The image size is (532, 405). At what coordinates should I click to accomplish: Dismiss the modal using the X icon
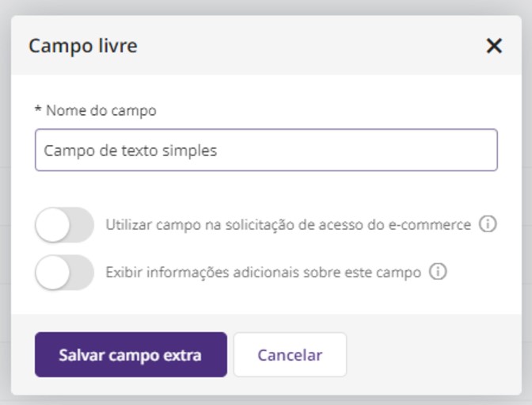coord(494,46)
